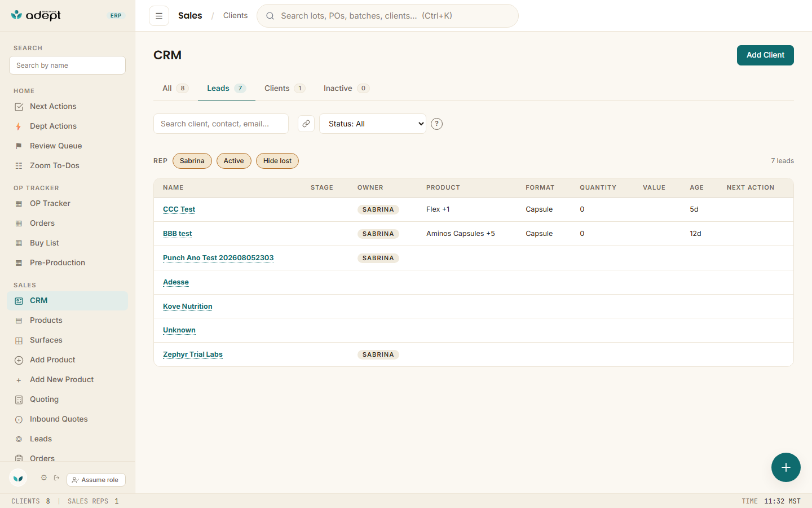
Task: Open Add Product sidebar item
Action: click(68, 360)
